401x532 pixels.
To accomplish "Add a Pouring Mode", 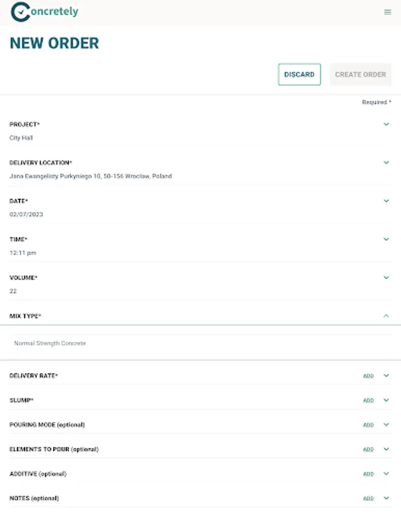I will tap(369, 425).
